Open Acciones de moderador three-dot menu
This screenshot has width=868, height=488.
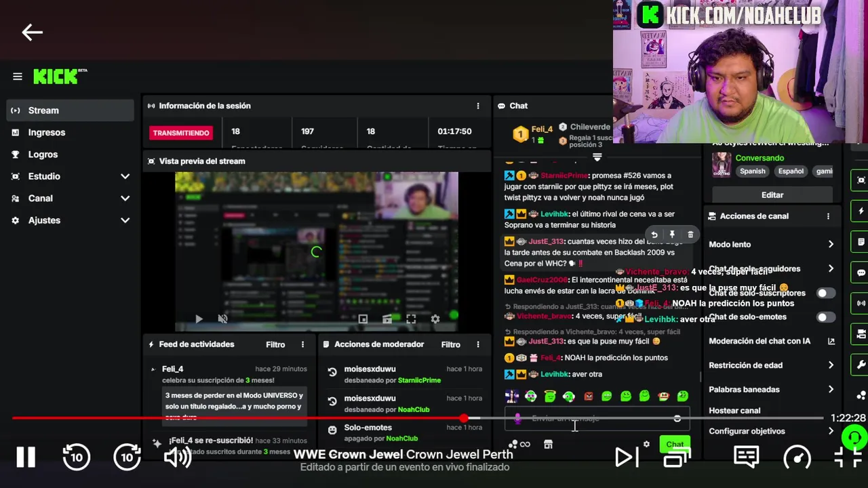pyautogui.click(x=478, y=344)
